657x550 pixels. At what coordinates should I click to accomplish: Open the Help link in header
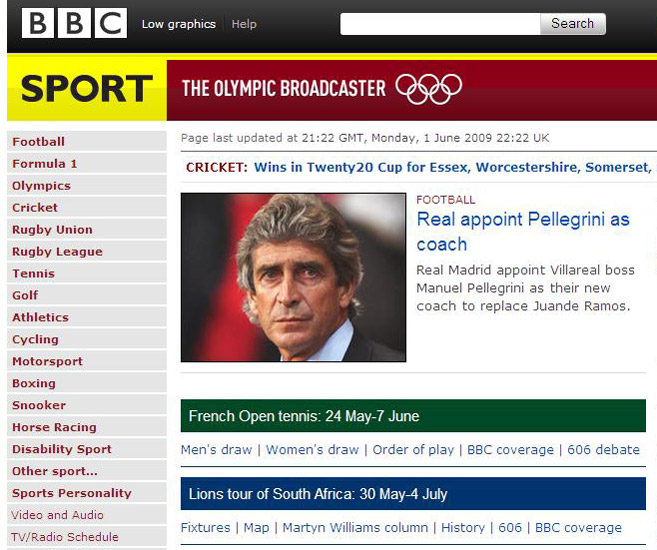(243, 24)
